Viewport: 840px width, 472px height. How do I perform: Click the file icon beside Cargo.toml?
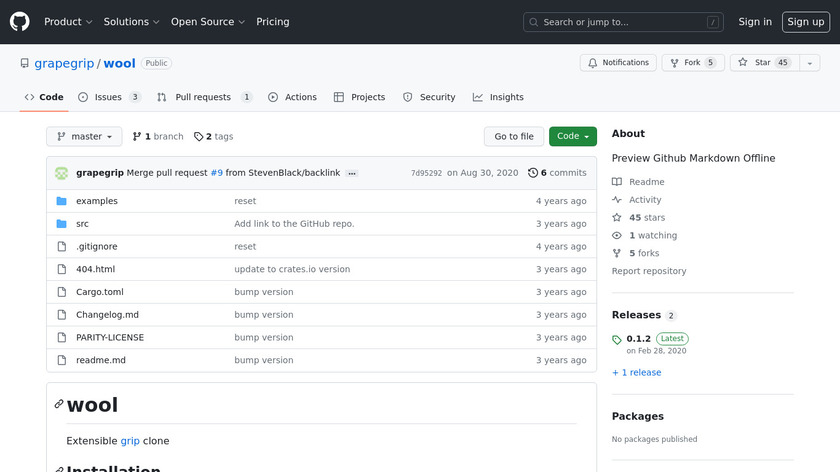(62, 292)
